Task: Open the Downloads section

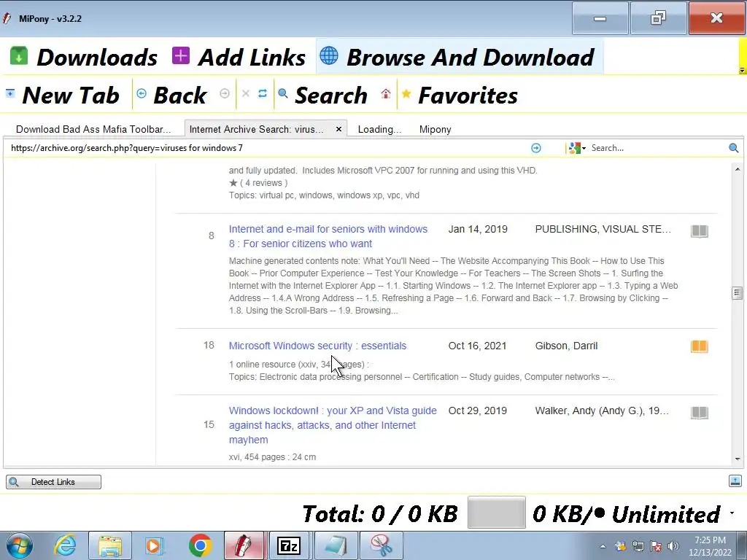Action: tap(83, 57)
